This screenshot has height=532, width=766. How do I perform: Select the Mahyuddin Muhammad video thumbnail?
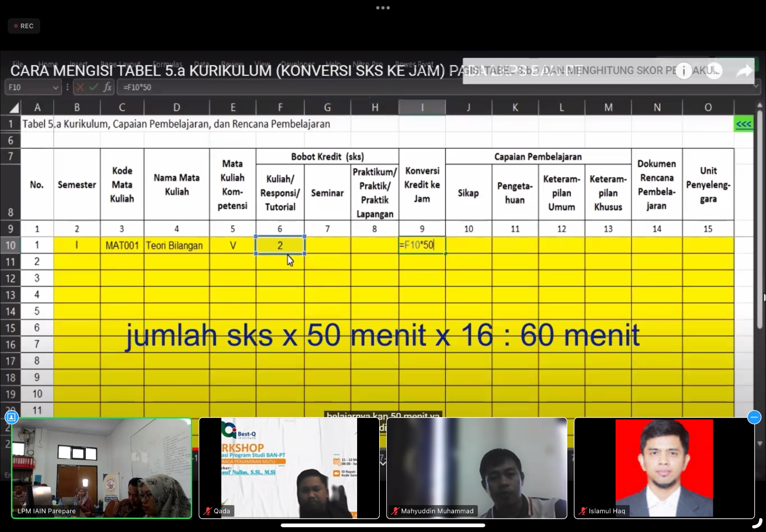476,468
